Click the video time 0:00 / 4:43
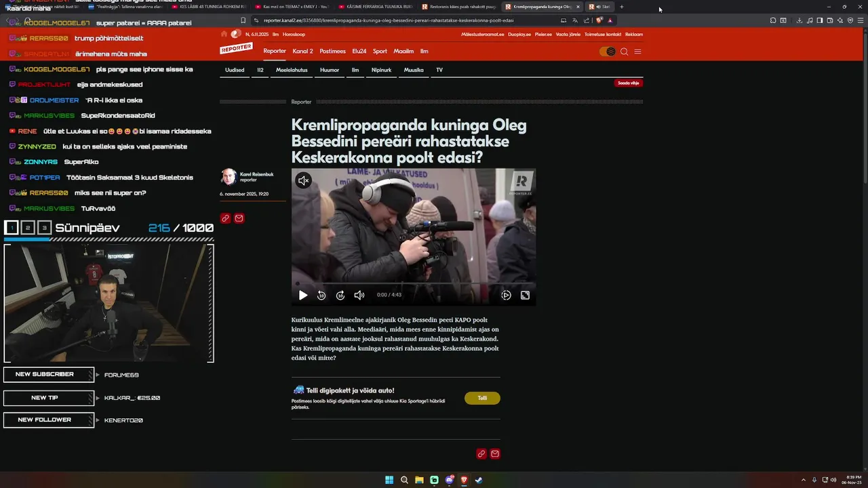 (x=389, y=295)
